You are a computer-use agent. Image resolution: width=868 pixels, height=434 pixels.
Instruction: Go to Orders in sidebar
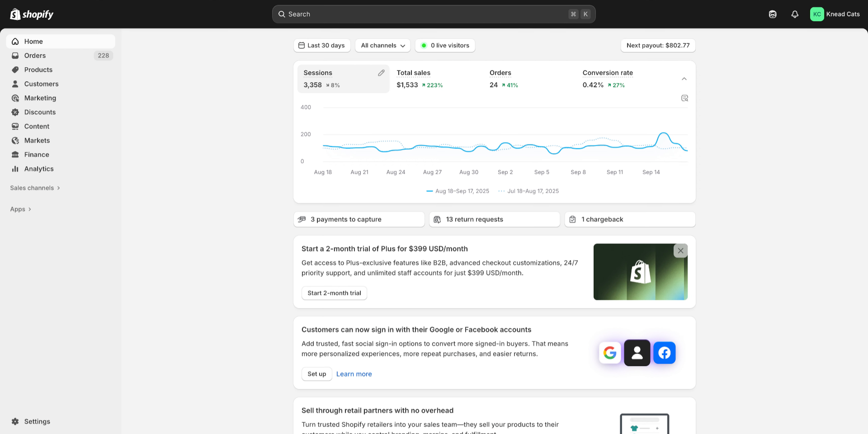[35, 56]
